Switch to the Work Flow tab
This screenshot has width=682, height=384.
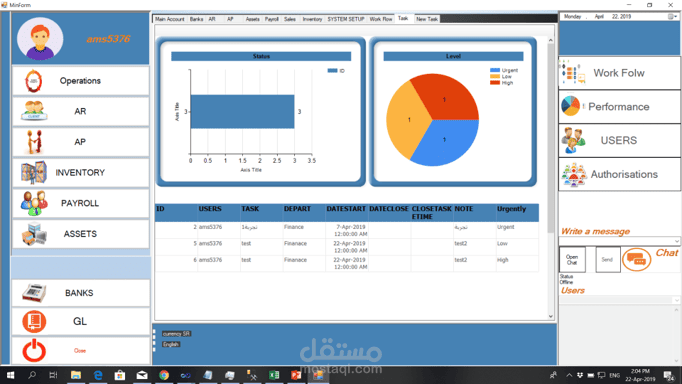click(x=381, y=19)
